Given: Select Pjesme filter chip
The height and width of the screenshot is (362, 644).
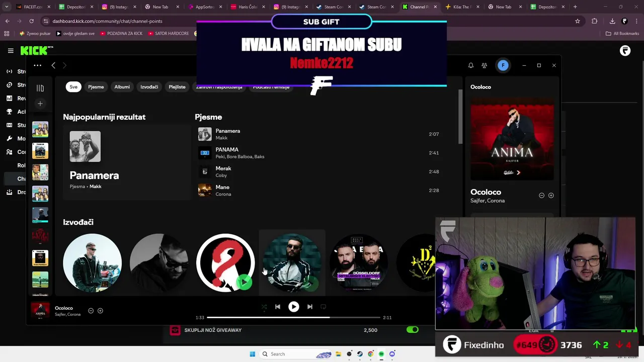Looking at the screenshot, I should click(x=96, y=87).
